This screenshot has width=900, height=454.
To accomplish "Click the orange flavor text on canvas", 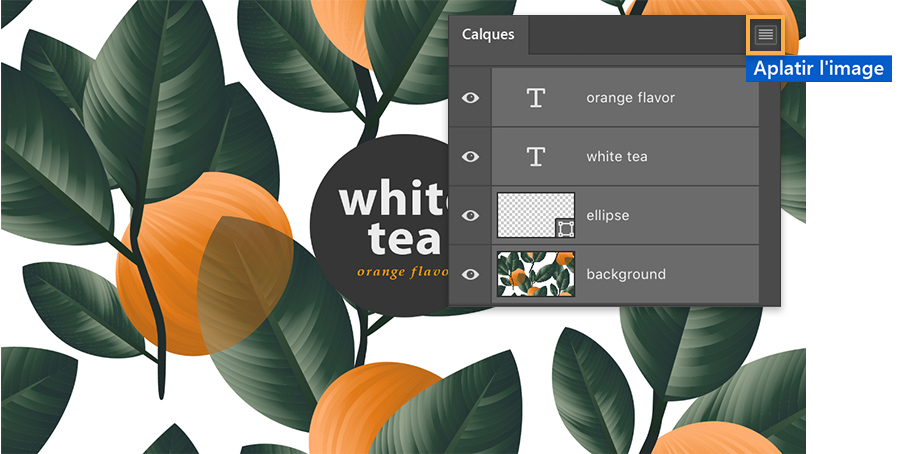I will (x=402, y=271).
